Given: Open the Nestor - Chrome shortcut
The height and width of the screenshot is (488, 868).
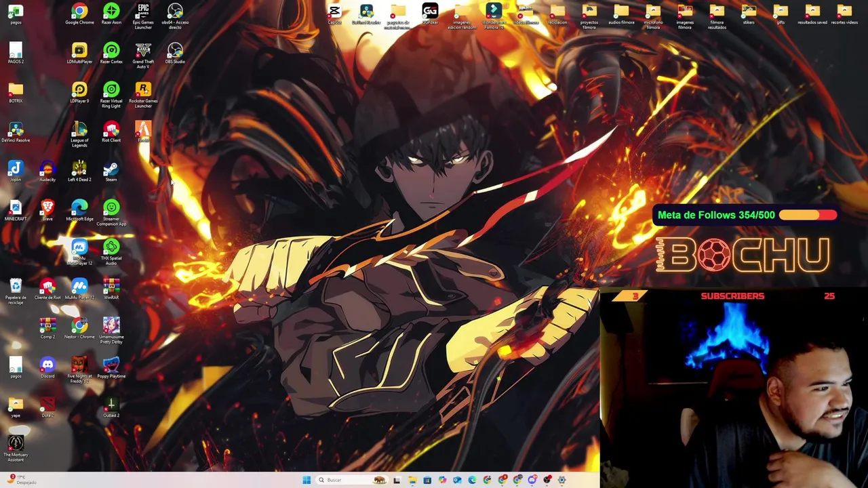Looking at the screenshot, I should point(79,329).
